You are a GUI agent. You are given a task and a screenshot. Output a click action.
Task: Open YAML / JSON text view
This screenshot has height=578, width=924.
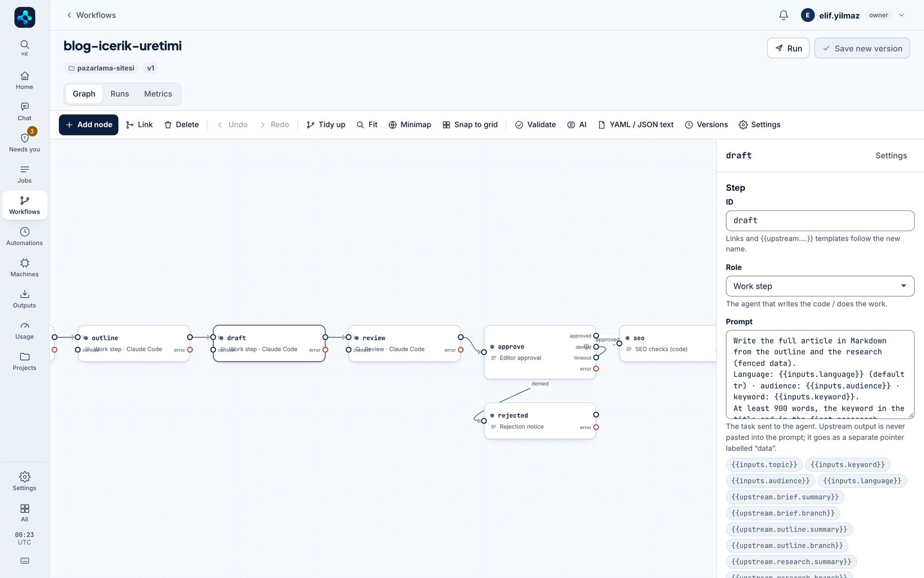[x=636, y=125]
